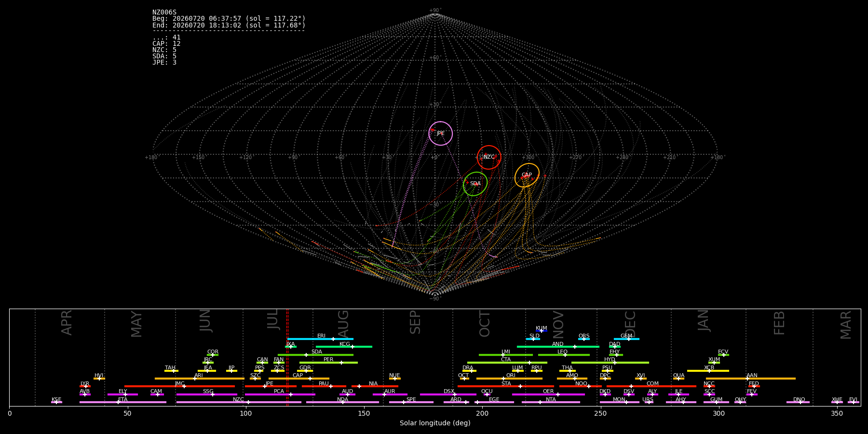Click the red NZC radiant circle
Screen dimensions: 868x434
[x=489, y=157]
